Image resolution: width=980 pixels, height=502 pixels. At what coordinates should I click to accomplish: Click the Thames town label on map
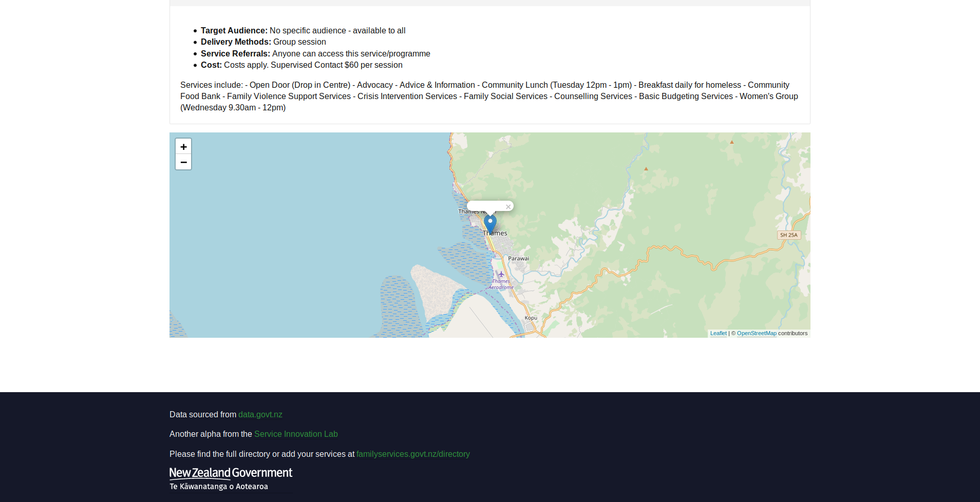495,233
